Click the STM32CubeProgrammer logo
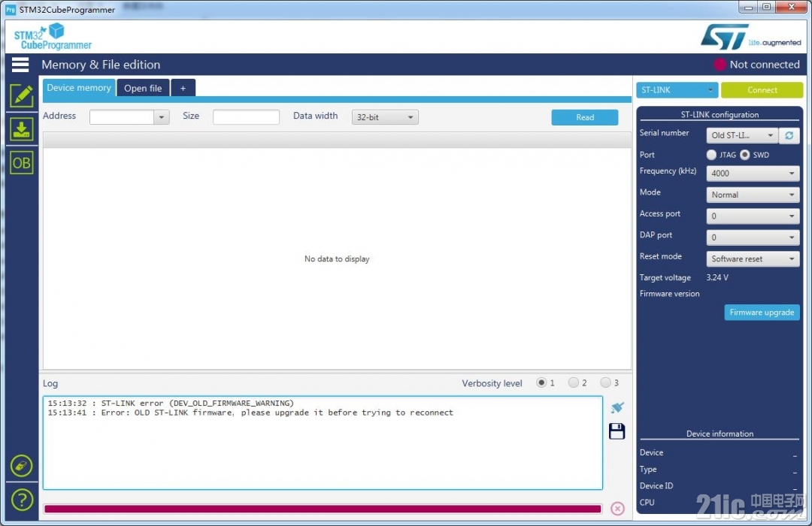 point(53,37)
